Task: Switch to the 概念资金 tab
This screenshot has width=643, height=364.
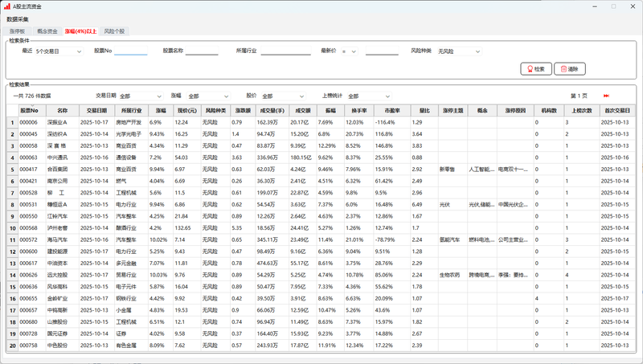Action: tap(46, 31)
